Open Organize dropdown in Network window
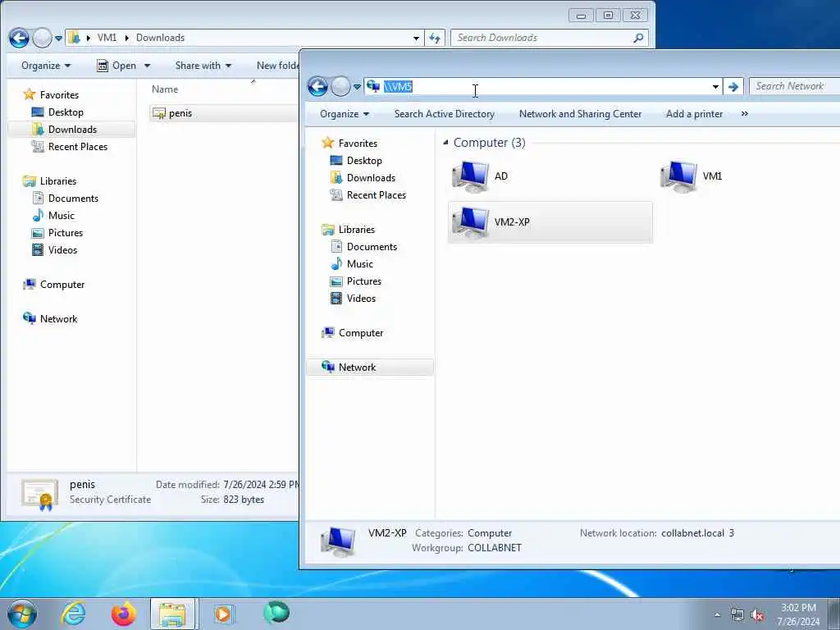The height and width of the screenshot is (630, 840). [x=345, y=114]
